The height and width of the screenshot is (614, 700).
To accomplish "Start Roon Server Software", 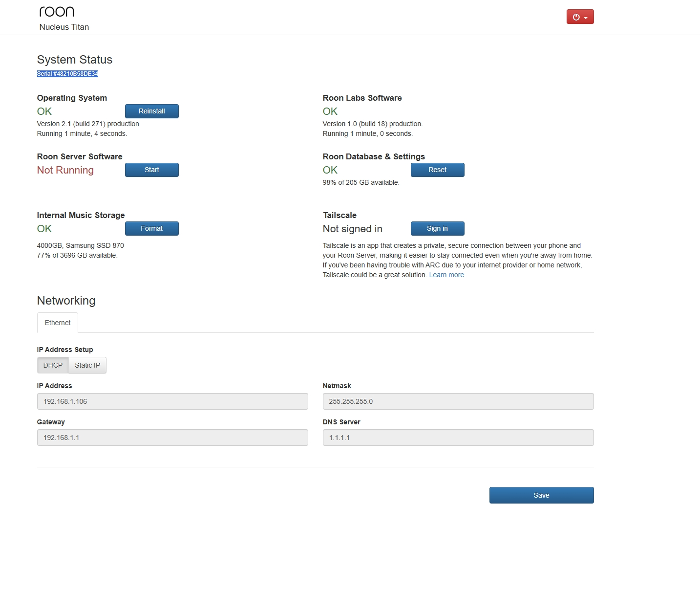I will coord(151,170).
